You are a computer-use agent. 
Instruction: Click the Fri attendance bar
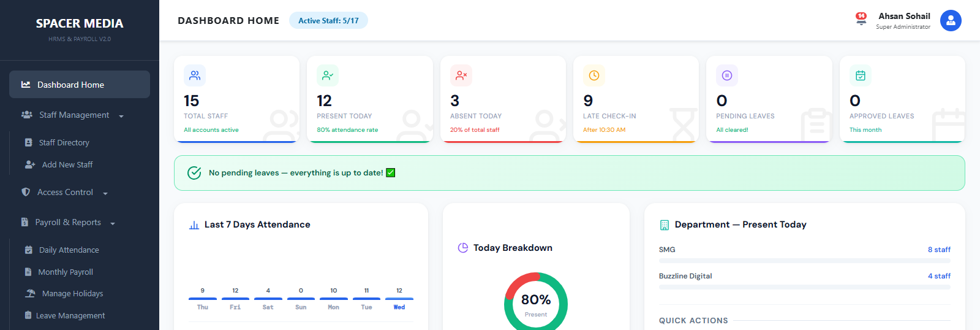point(235,299)
